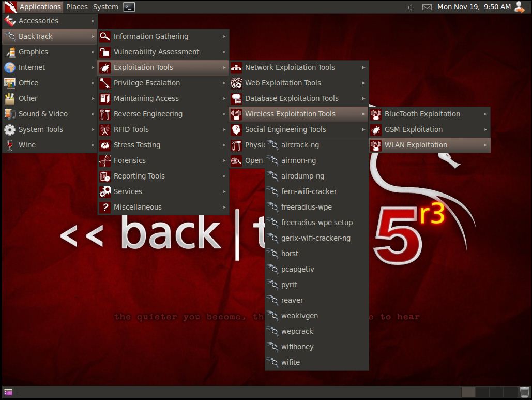
Task: Open the Places menu
Action: [77, 7]
